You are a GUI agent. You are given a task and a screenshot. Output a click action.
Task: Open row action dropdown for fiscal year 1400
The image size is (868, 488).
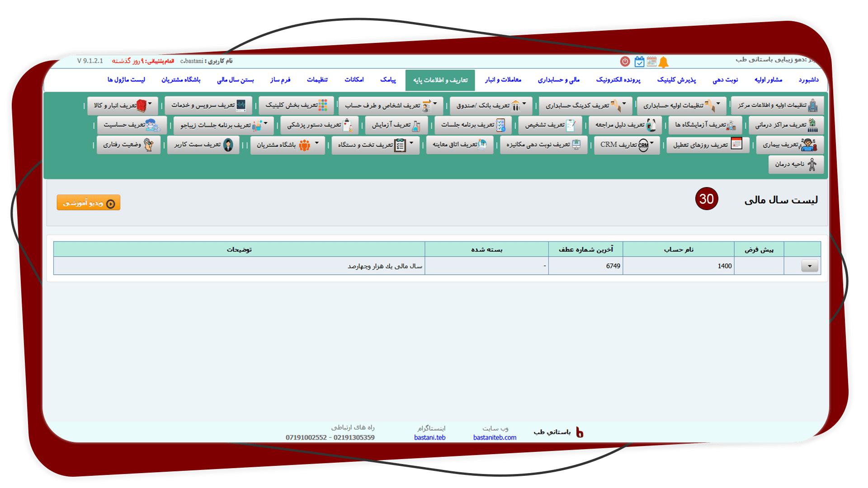click(810, 266)
